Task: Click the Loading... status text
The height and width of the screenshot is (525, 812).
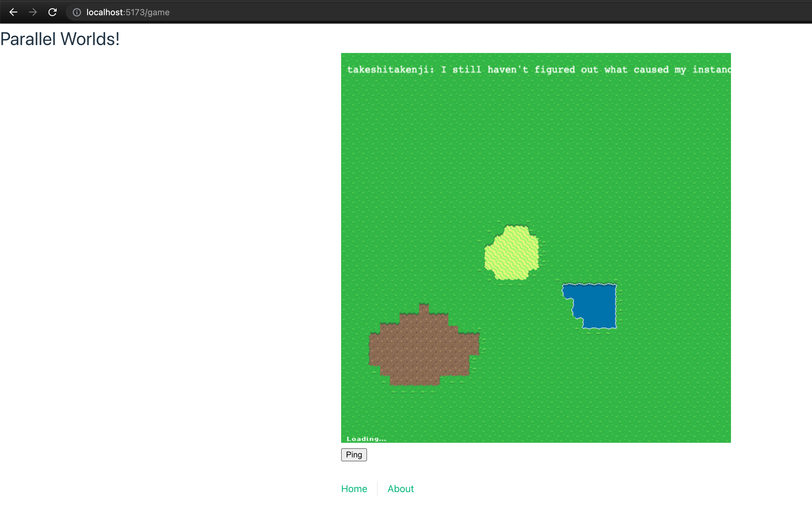Action: click(366, 439)
